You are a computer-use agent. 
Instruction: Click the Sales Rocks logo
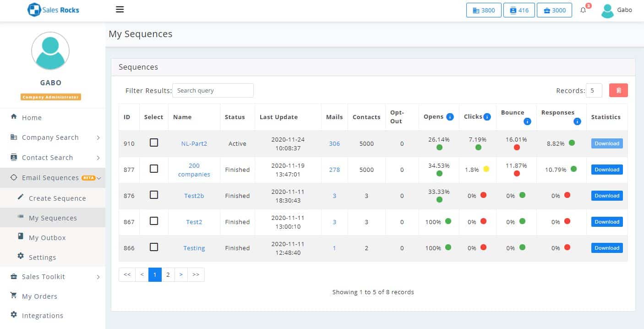point(53,10)
